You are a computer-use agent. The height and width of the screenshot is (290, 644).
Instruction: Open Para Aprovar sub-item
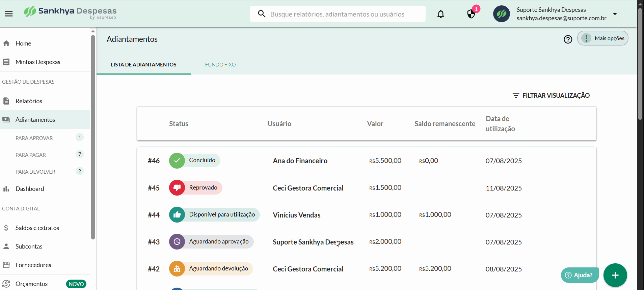point(45,138)
